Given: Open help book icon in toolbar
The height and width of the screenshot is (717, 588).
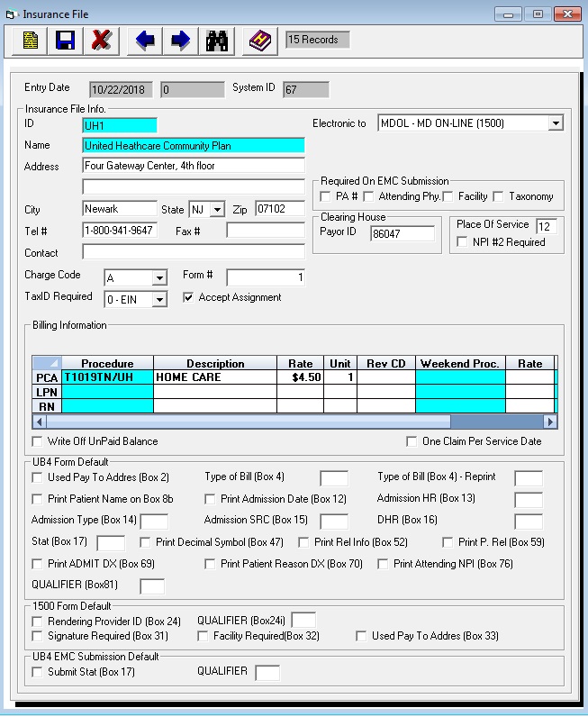Looking at the screenshot, I should click(259, 41).
